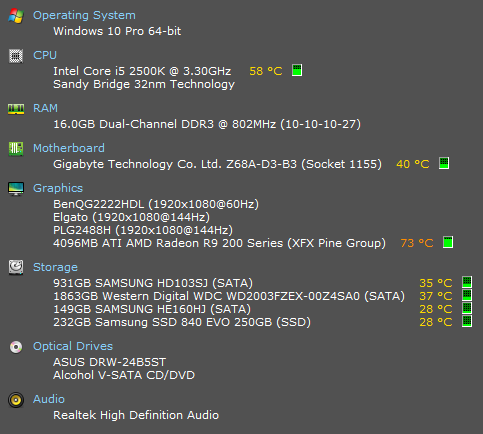Click the CPU chip icon
The image size is (483, 434).
16,56
